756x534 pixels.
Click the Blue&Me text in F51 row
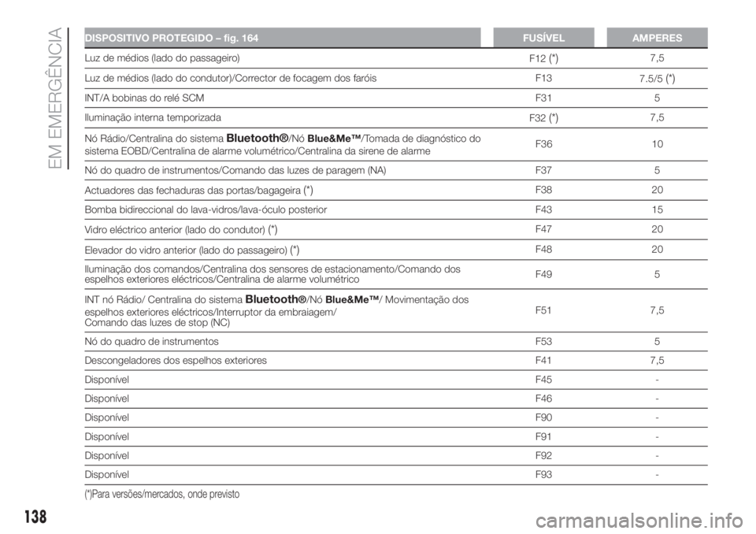353,299
